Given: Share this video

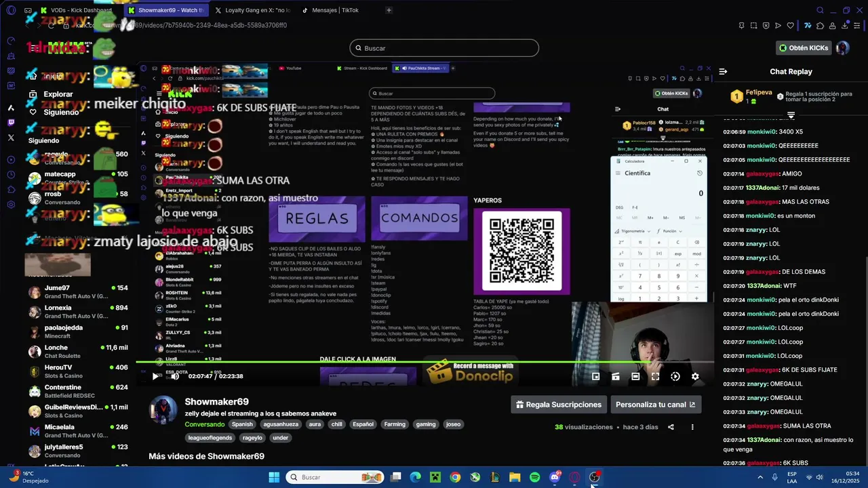Looking at the screenshot, I should [671, 427].
